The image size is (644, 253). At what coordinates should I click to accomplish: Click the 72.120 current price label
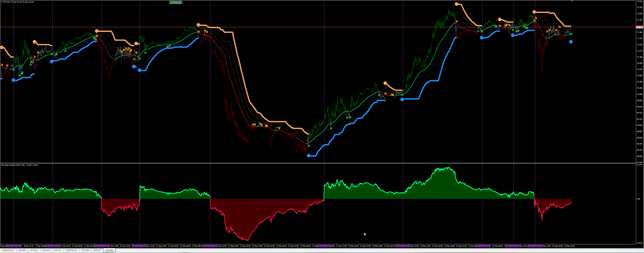click(x=639, y=27)
